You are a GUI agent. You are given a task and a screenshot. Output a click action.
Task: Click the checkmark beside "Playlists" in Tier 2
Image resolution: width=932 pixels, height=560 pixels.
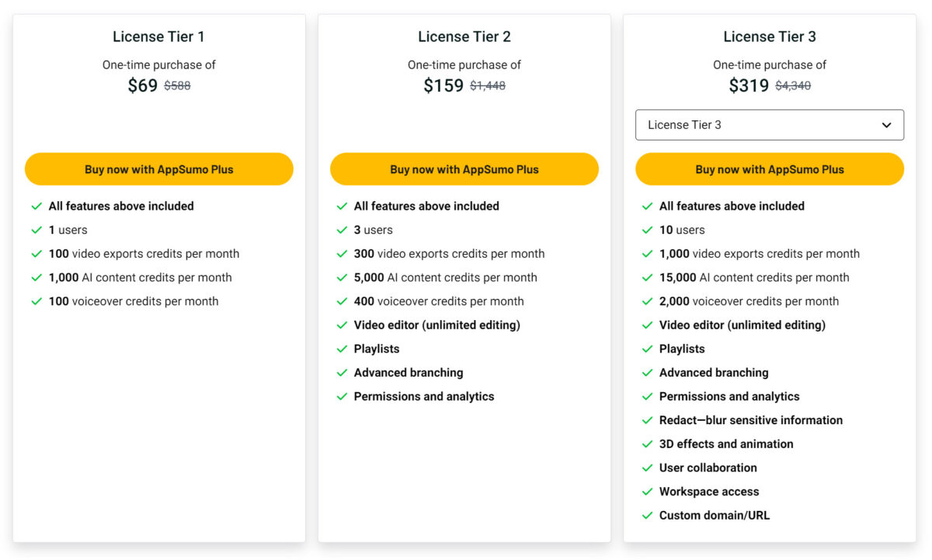tap(342, 349)
